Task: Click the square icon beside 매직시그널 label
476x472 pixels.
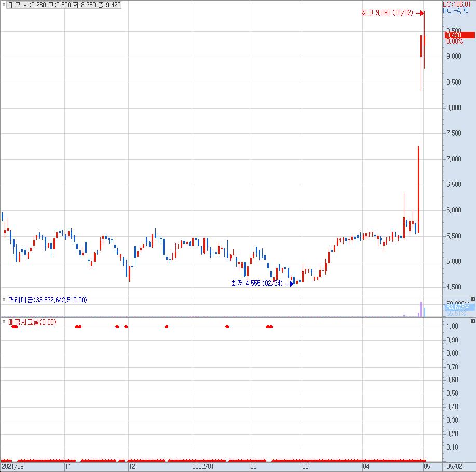Action: pos(4,322)
